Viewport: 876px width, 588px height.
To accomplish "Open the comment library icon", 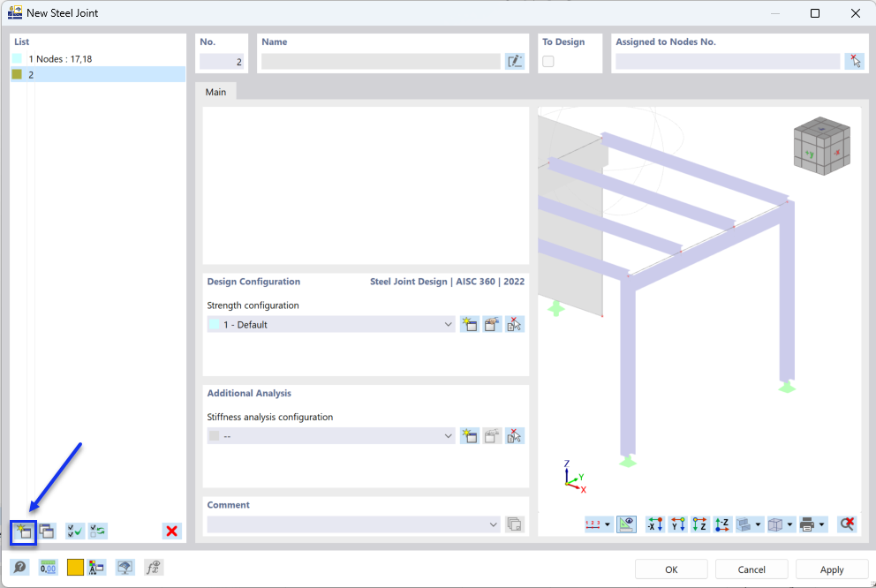I will click(515, 524).
